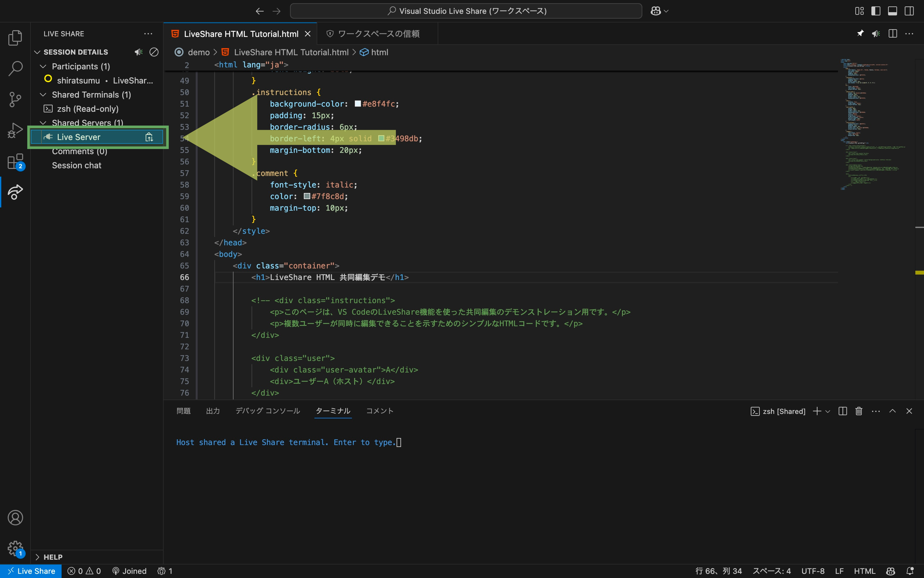This screenshot has width=924, height=578.
Task: Open the Source Control view
Action: click(x=15, y=99)
